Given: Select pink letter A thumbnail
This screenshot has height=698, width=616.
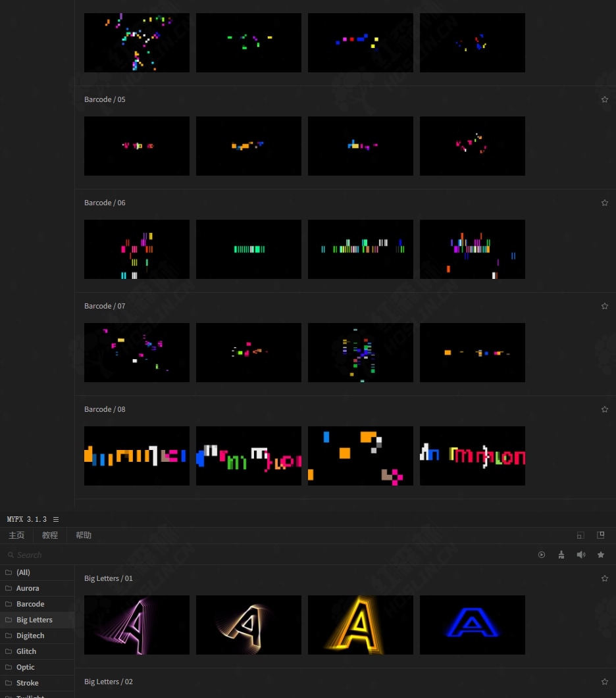Looking at the screenshot, I should point(137,625).
